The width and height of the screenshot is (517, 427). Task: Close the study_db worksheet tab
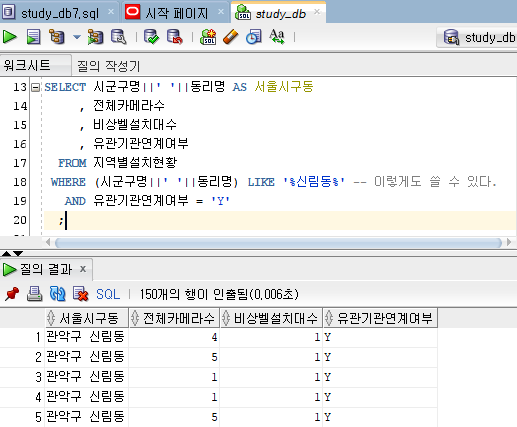317,12
